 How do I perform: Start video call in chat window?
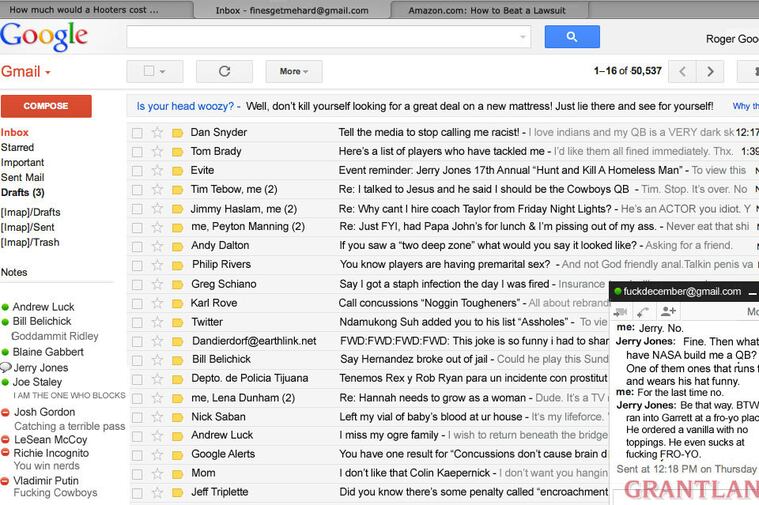(621, 311)
